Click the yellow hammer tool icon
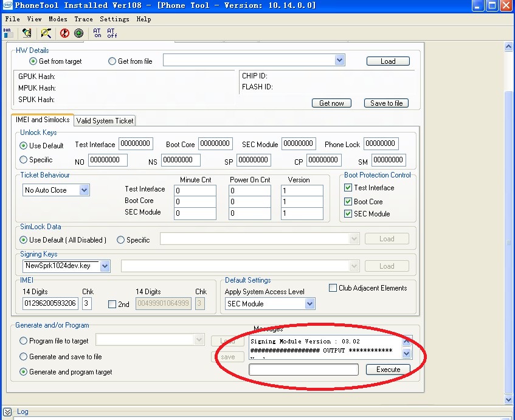 coord(46,33)
